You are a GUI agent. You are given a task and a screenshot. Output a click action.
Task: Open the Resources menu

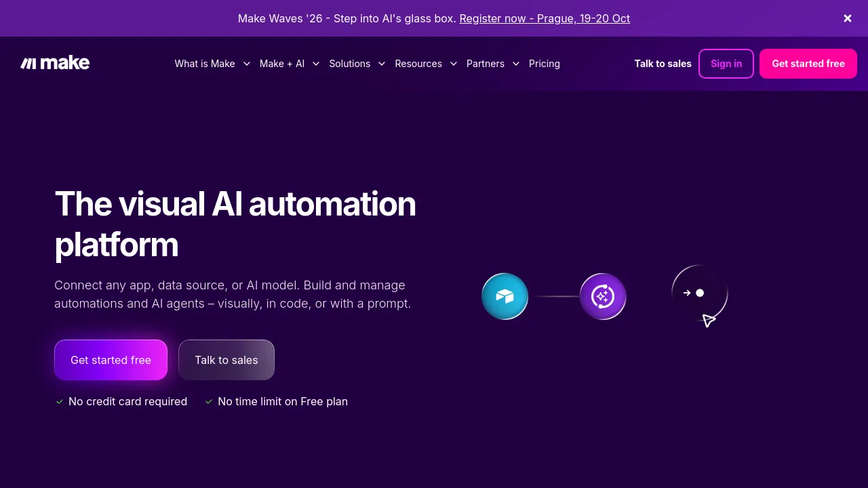[x=418, y=64]
